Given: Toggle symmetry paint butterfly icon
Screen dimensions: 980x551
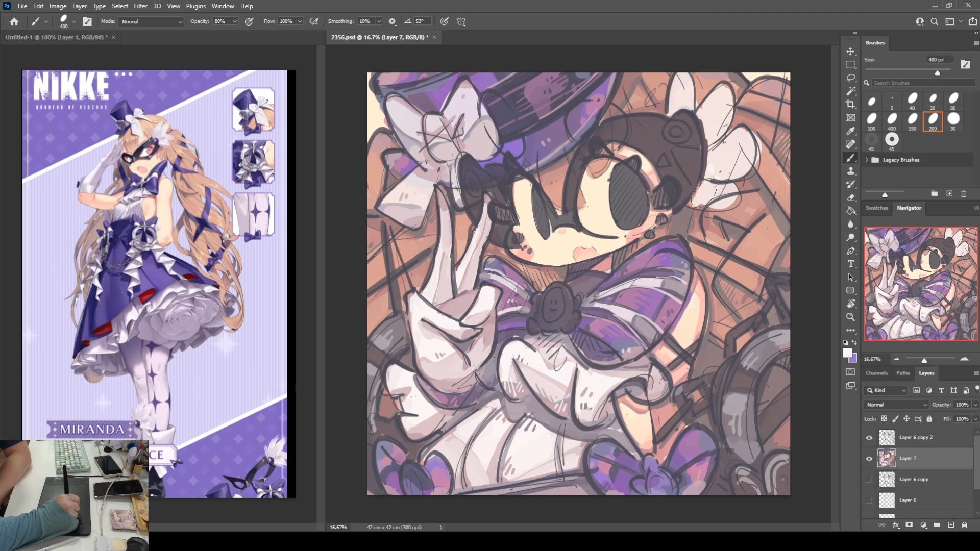Looking at the screenshot, I should (x=461, y=21).
